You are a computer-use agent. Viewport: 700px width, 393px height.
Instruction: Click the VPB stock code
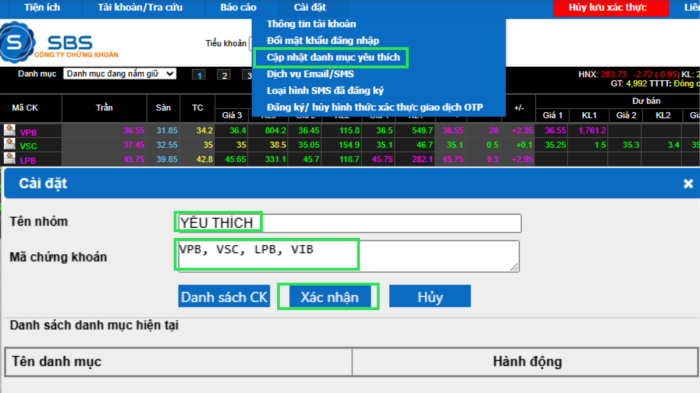click(x=28, y=133)
